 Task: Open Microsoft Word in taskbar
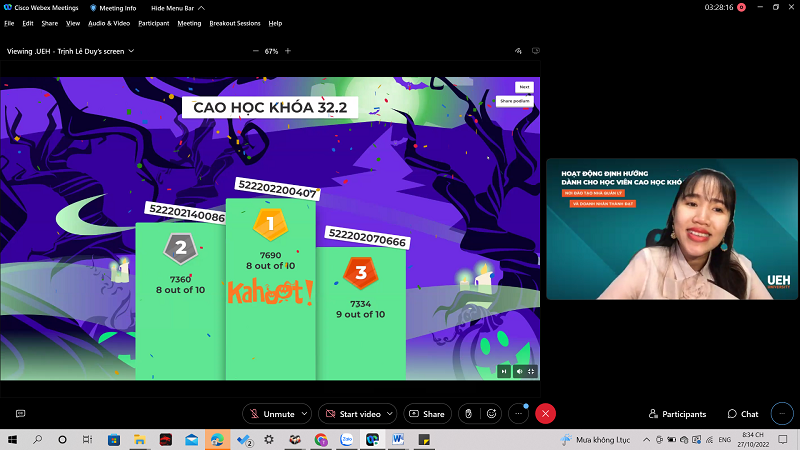(x=398, y=440)
